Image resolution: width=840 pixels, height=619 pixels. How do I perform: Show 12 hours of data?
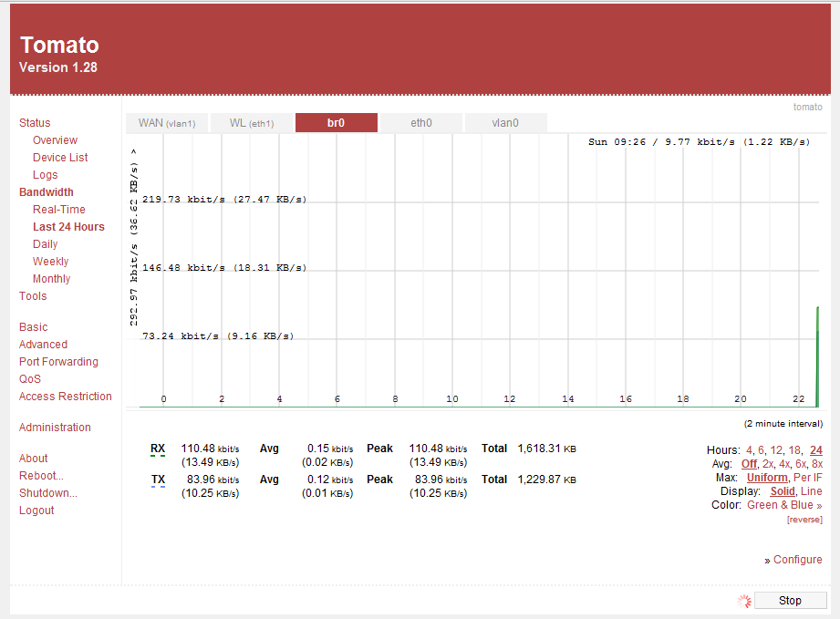pos(776,450)
